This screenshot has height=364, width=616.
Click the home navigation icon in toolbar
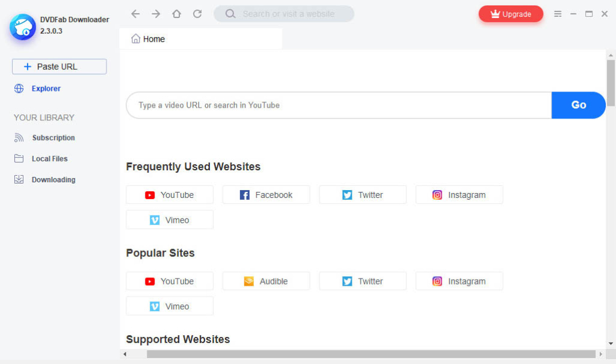(177, 14)
